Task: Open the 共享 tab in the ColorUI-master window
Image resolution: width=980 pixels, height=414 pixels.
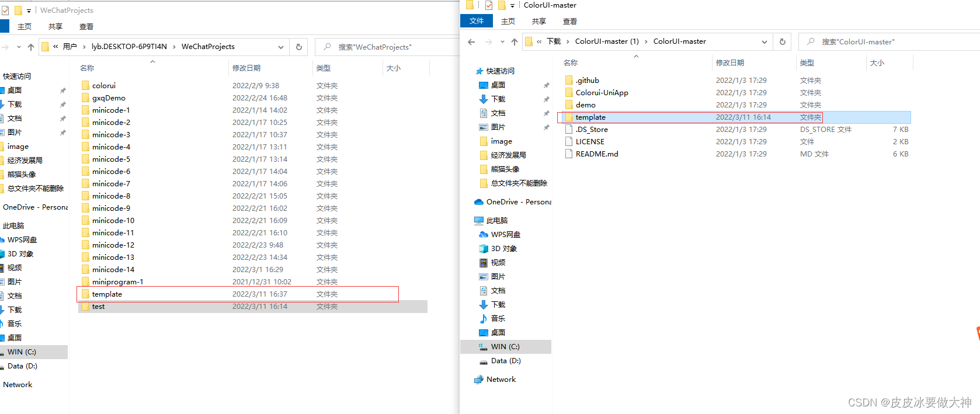Action: pyautogui.click(x=538, y=21)
